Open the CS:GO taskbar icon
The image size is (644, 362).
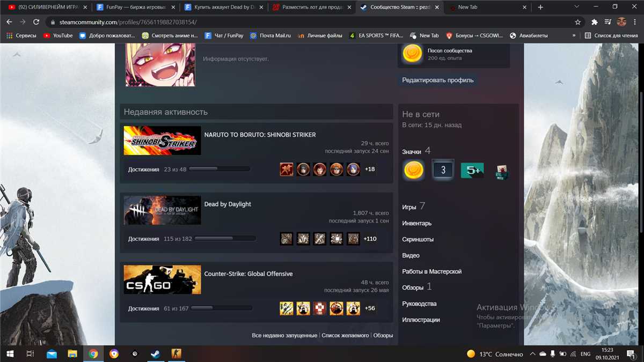pos(176,354)
